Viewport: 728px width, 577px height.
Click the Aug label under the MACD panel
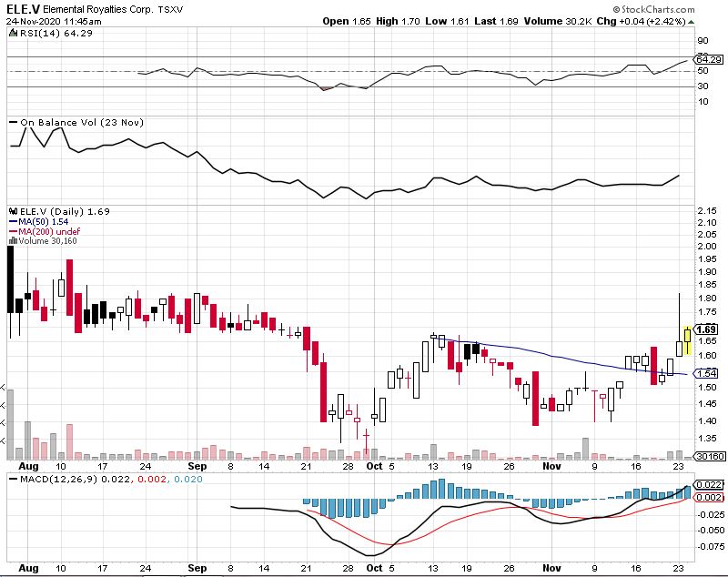click(28, 569)
